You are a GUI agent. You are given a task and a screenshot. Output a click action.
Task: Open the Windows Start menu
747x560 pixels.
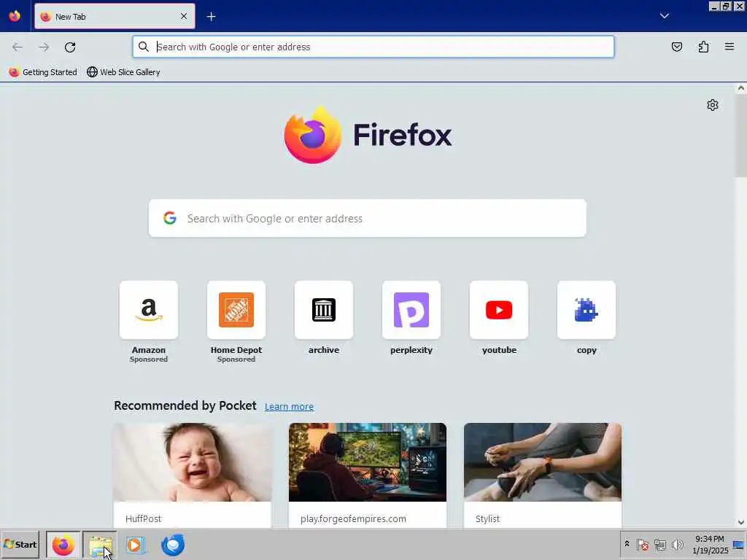click(20, 544)
